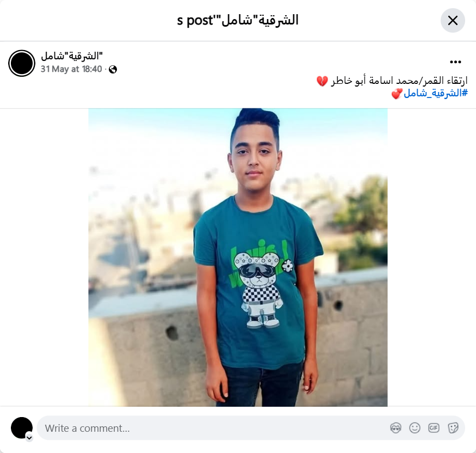Focus the Write a comment field
476x453 pixels.
213,428
